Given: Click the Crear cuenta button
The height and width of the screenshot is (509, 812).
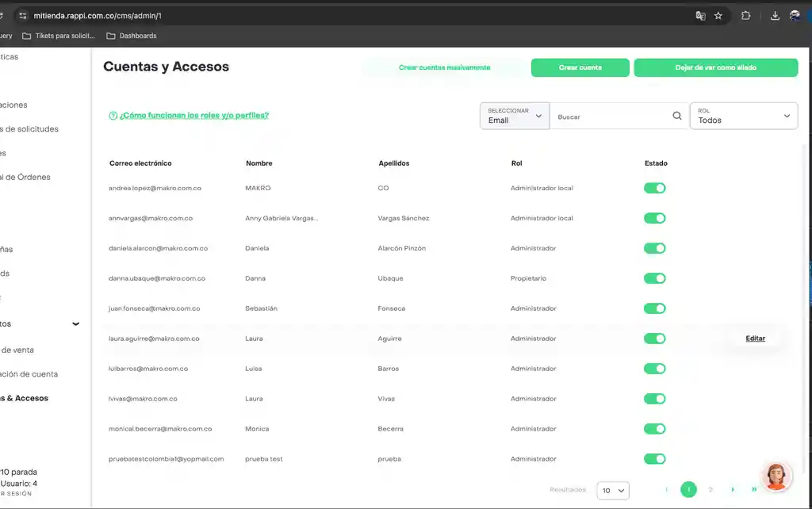Looking at the screenshot, I should [x=580, y=68].
